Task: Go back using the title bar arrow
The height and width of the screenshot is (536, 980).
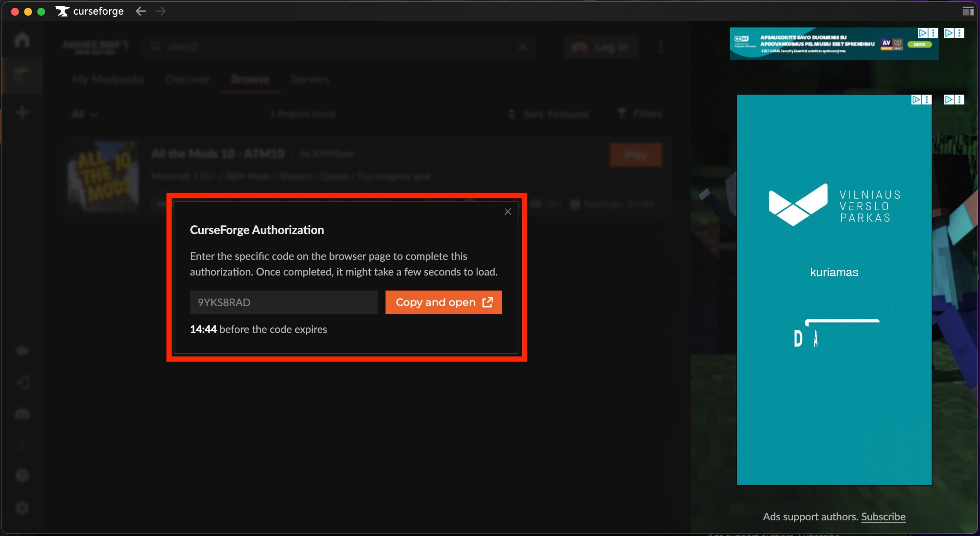Action: click(x=141, y=11)
